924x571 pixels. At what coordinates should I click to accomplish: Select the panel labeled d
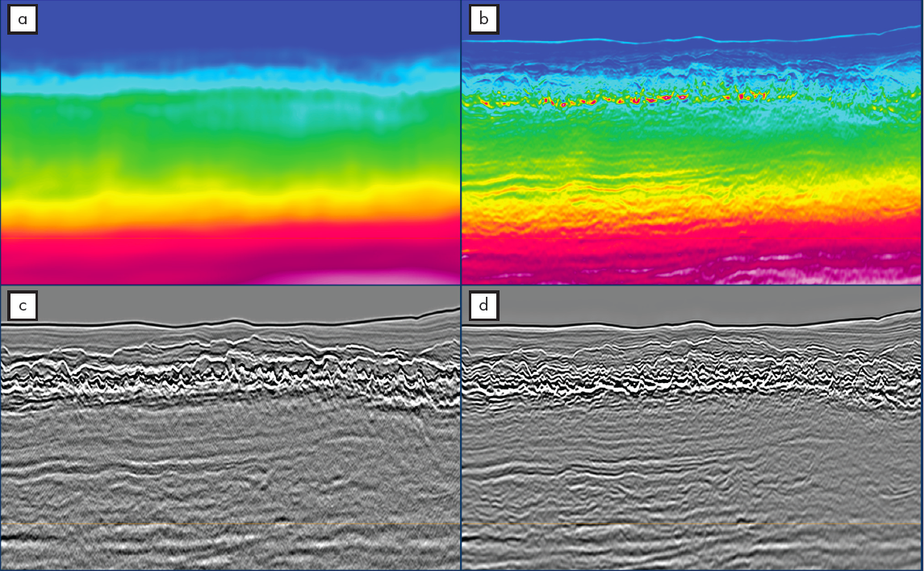[x=484, y=306]
